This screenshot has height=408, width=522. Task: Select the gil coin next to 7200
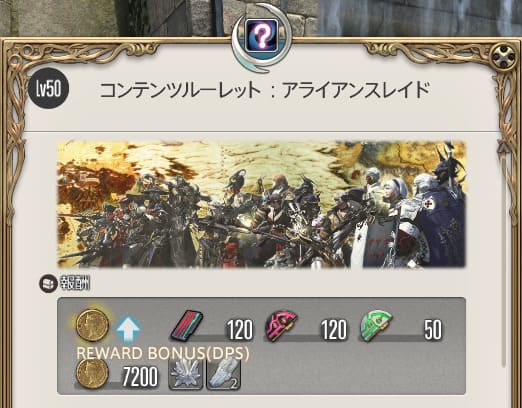pos(92,373)
